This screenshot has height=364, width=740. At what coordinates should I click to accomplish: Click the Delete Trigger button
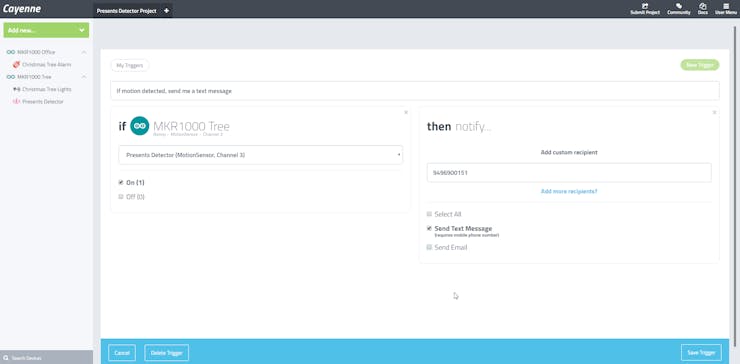[167, 353]
